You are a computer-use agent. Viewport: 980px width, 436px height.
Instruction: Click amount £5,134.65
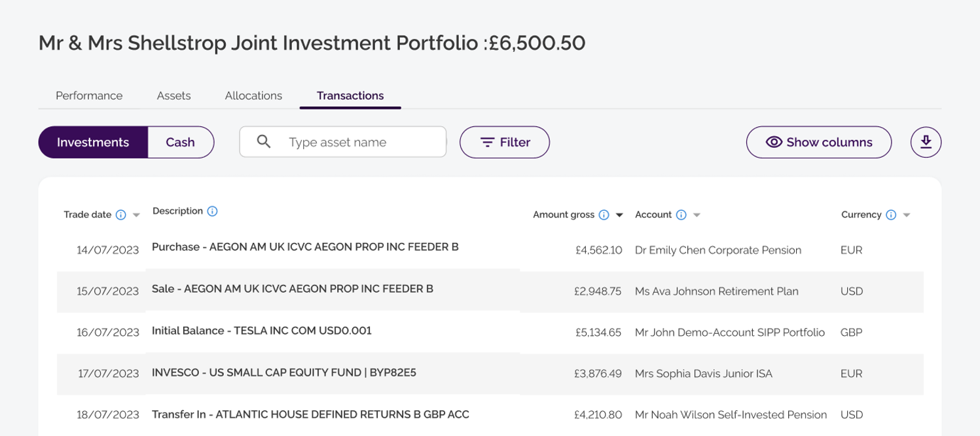(x=598, y=333)
